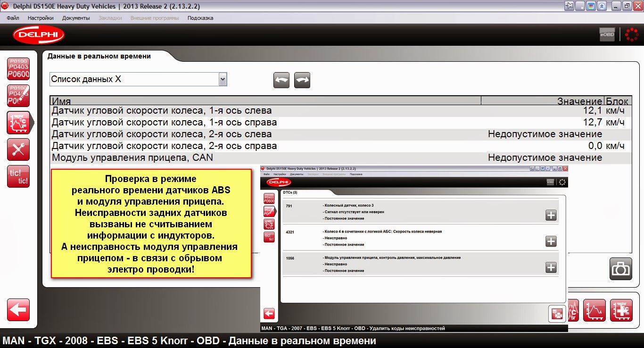Select row 2-я ось справа wheel sensor

(340, 146)
